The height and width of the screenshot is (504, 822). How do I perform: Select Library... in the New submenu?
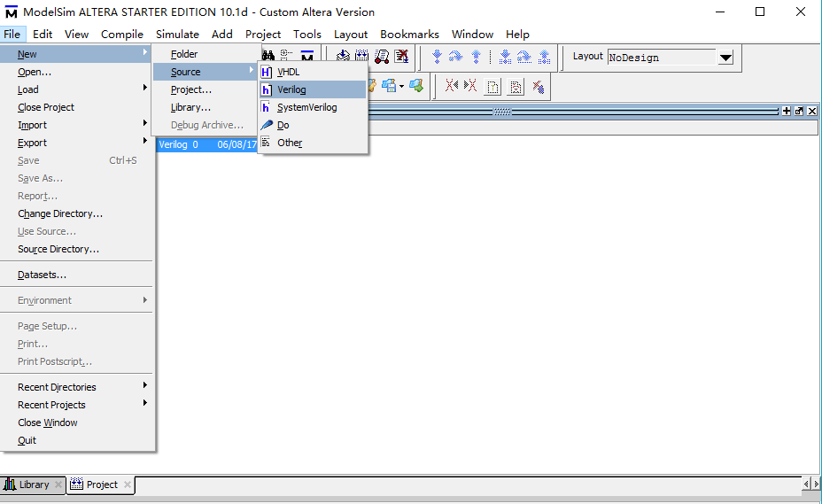click(x=205, y=107)
